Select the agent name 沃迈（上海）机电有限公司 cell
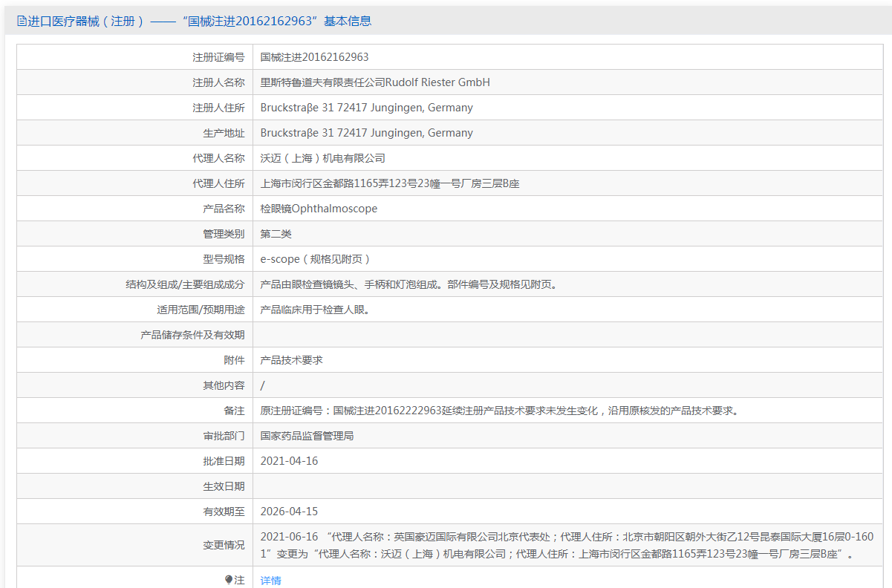This screenshot has height=588, width=892. click(322, 158)
